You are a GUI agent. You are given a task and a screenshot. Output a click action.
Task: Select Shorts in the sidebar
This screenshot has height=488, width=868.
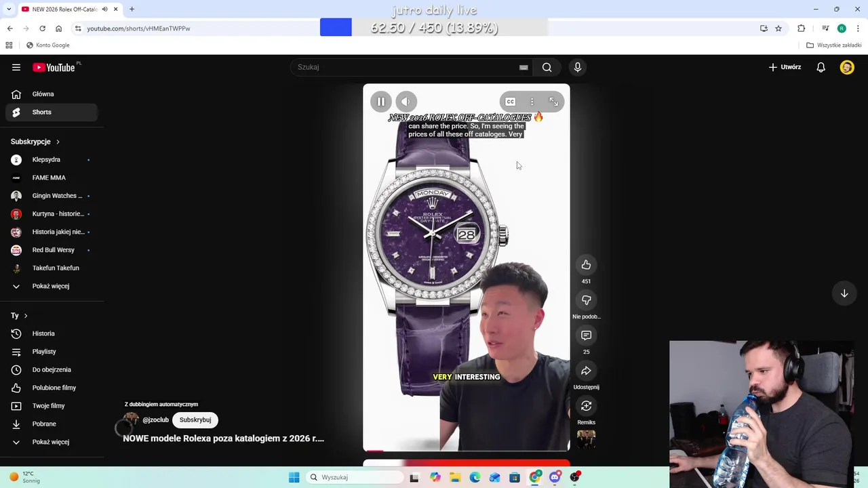click(x=52, y=112)
